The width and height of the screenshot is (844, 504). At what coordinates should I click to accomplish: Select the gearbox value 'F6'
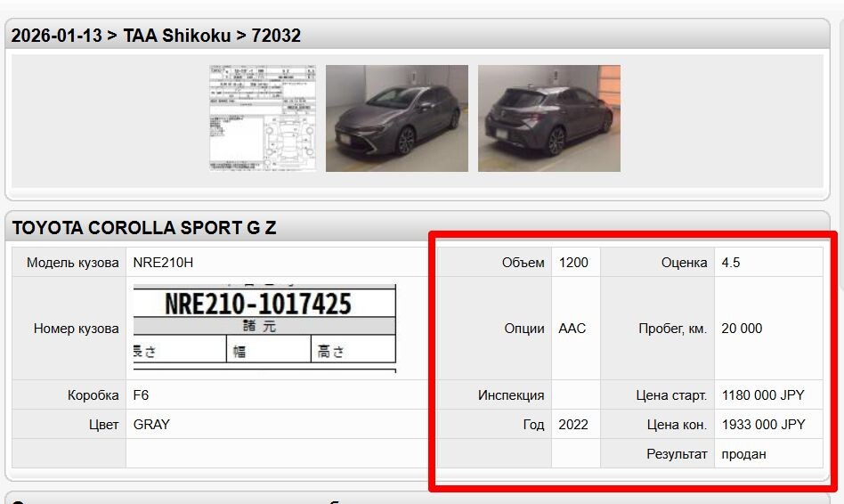(141, 395)
